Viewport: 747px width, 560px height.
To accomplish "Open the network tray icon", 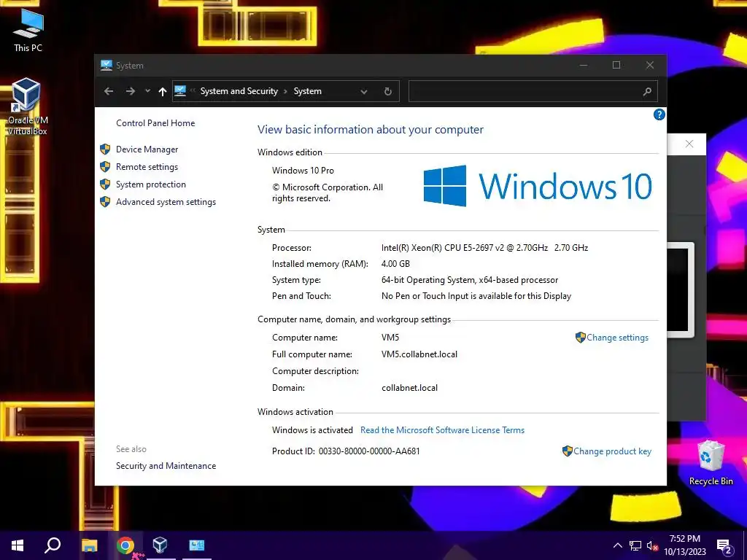I will click(x=635, y=545).
